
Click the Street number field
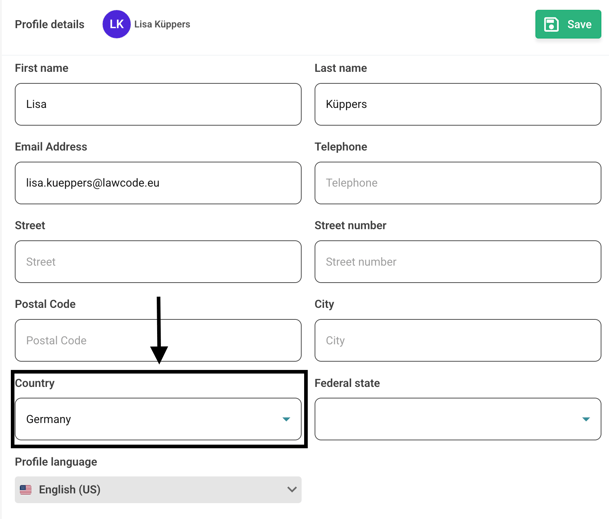457,262
